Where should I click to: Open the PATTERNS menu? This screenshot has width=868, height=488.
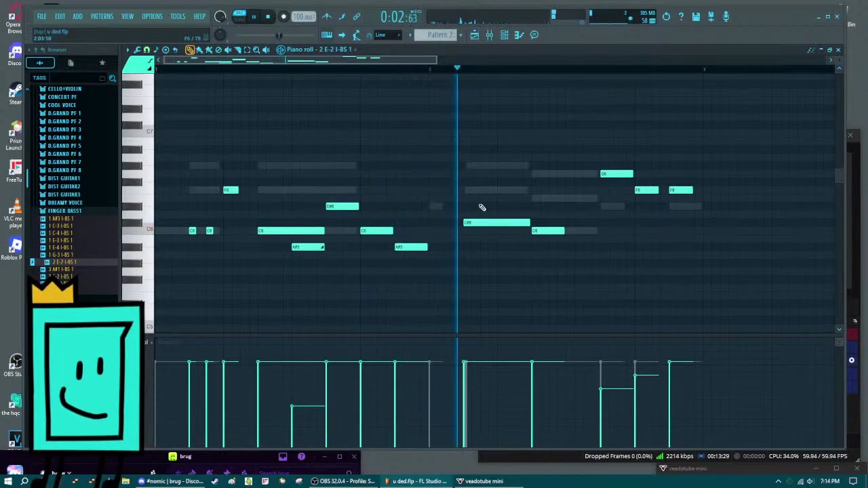coord(102,16)
